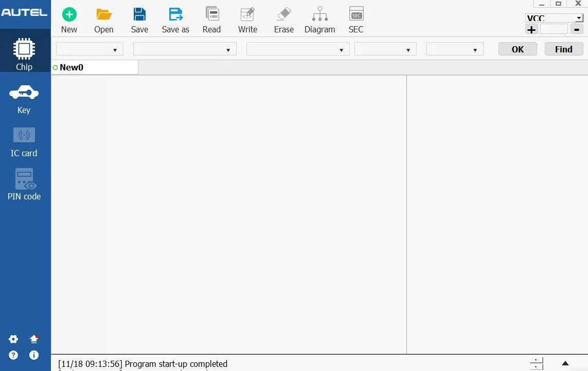588x371 pixels.
Task: Open the PIN code section
Action: pyautogui.click(x=24, y=185)
